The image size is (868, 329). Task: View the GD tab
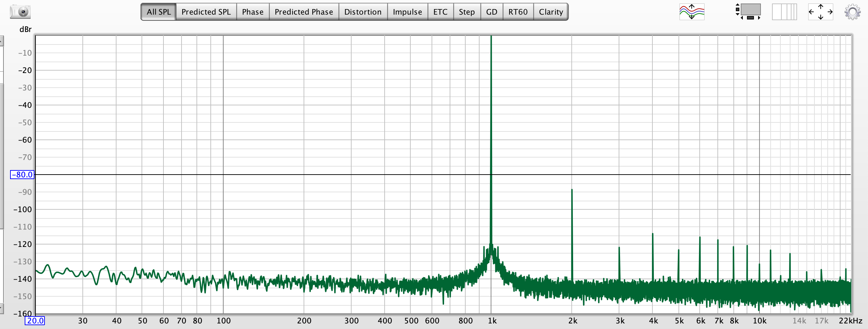coord(492,12)
